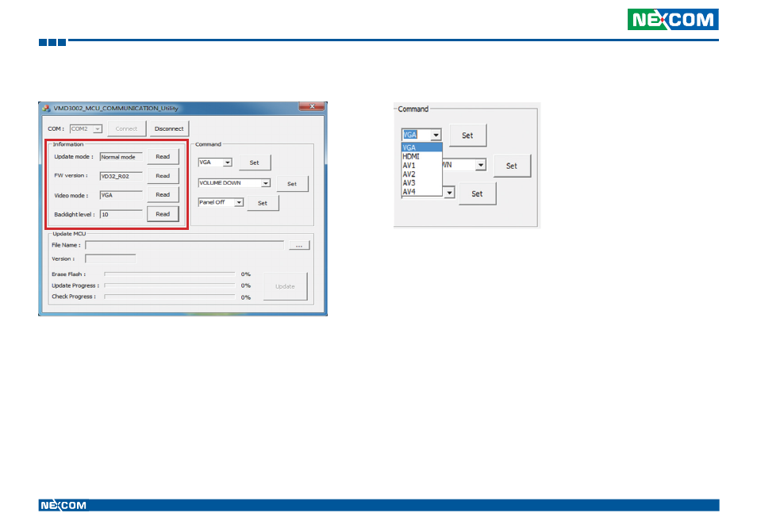Click the top Set button in enlarged Command panel
The height and width of the screenshot is (532, 757).
(468, 136)
